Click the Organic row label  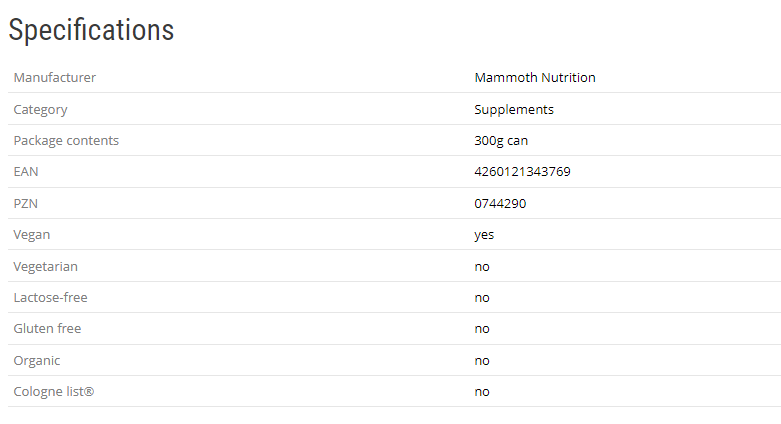coord(37,360)
